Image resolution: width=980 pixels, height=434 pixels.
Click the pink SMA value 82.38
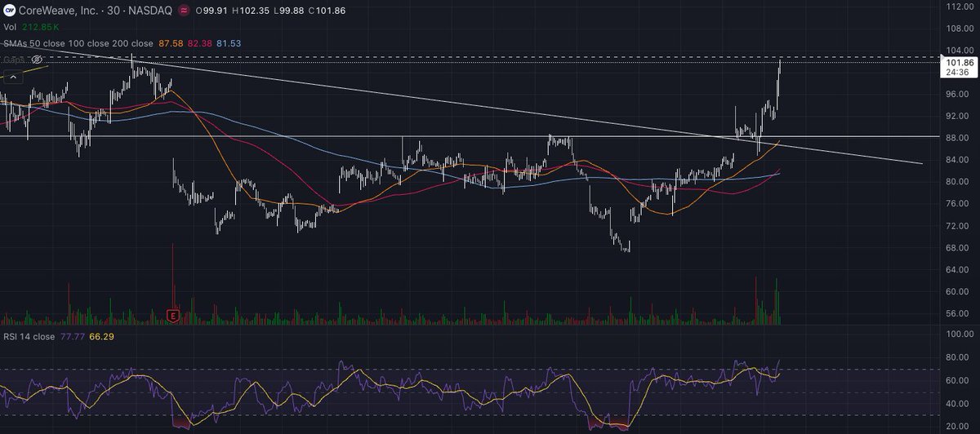pyautogui.click(x=200, y=42)
